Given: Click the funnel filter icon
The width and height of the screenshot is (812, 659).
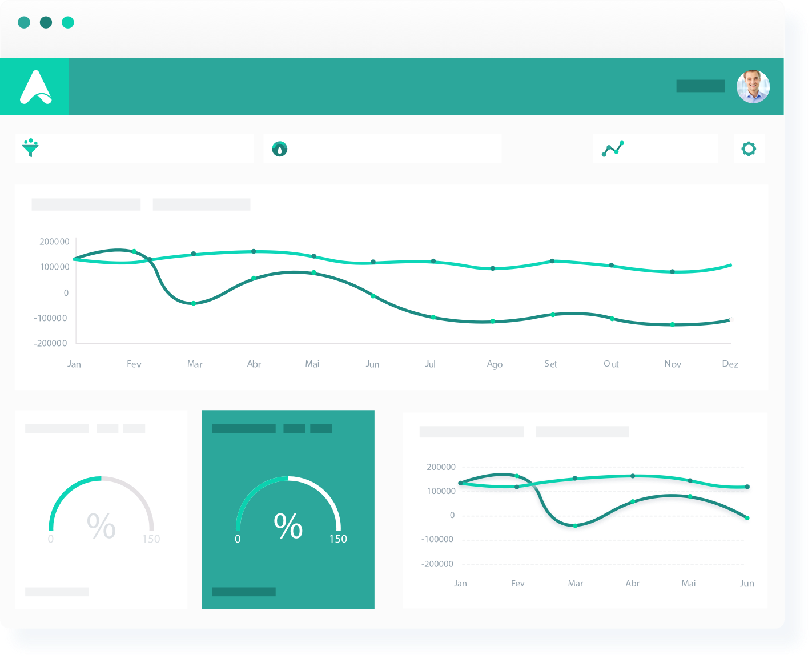Looking at the screenshot, I should (30, 148).
